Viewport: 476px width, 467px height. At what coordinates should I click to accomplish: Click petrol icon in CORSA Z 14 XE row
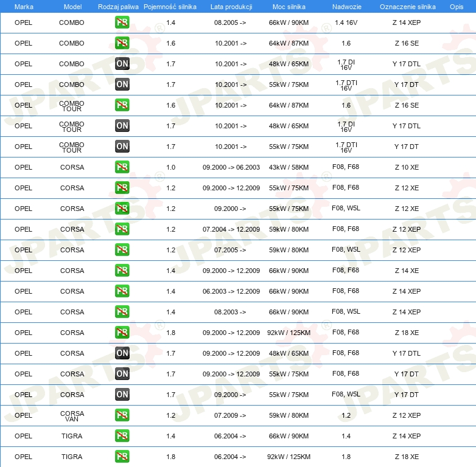click(x=122, y=270)
